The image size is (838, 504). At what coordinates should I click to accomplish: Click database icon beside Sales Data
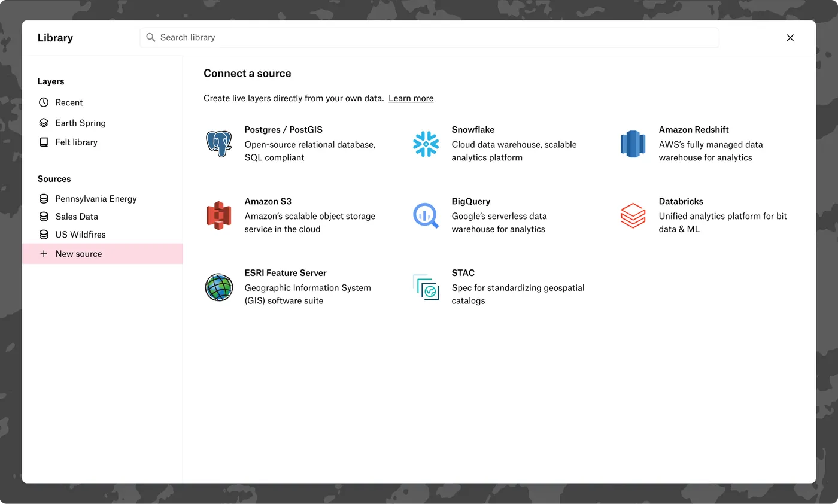[44, 216]
